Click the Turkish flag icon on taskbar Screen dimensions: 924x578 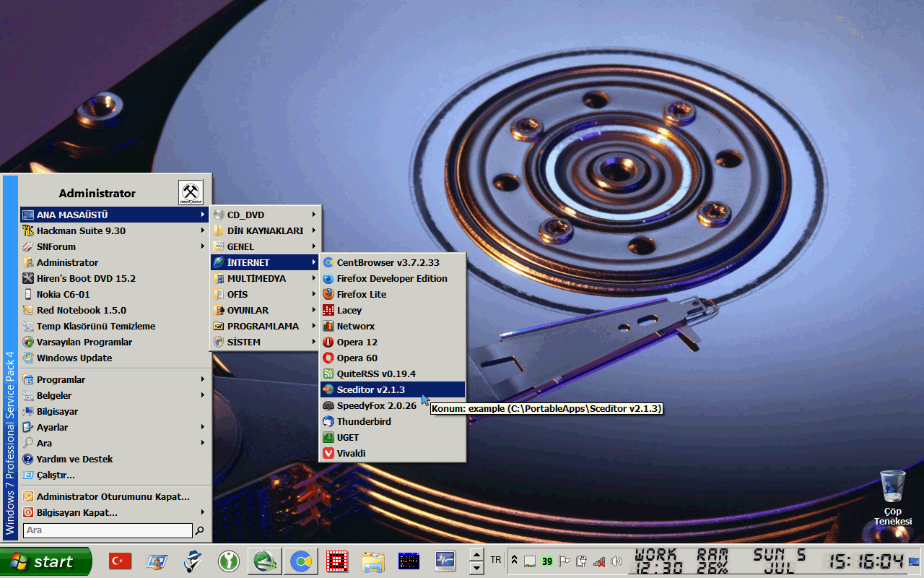pos(120,561)
